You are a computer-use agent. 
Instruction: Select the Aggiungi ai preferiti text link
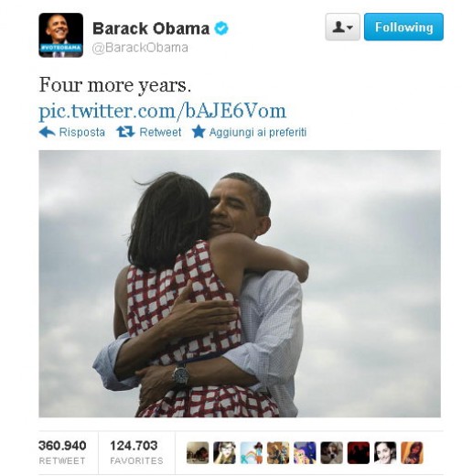(258, 132)
